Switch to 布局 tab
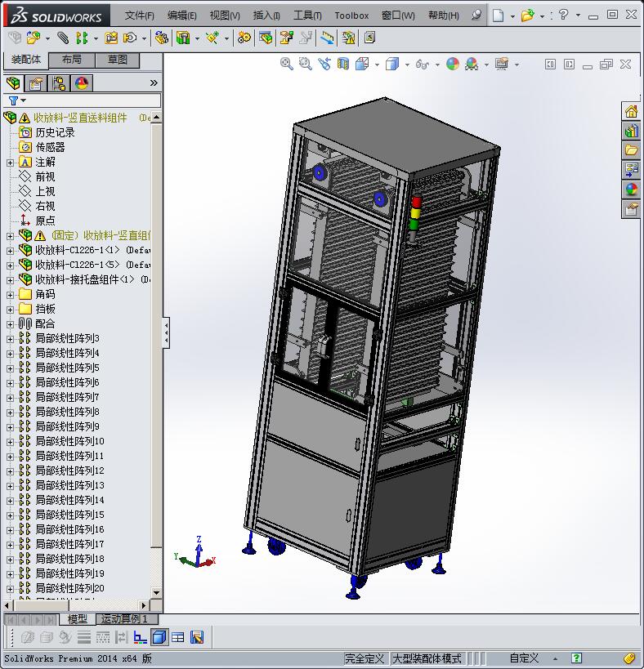Viewport: 644px width, 669px height. (72, 60)
